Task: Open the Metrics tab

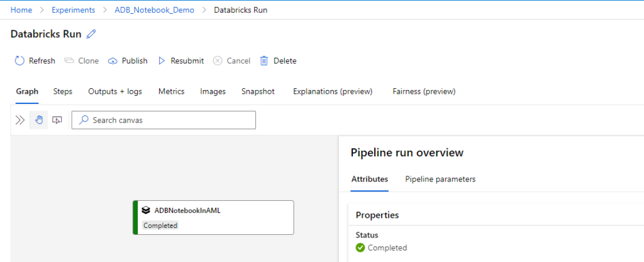Action: 171,91
